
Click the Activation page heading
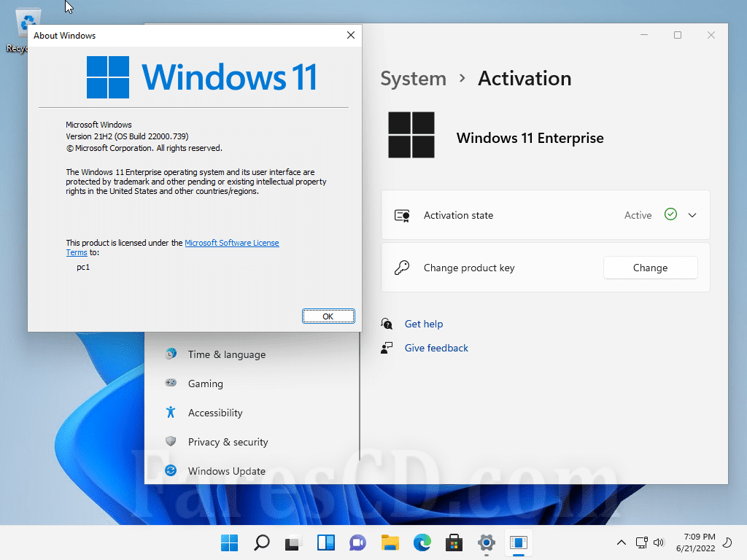tap(525, 78)
